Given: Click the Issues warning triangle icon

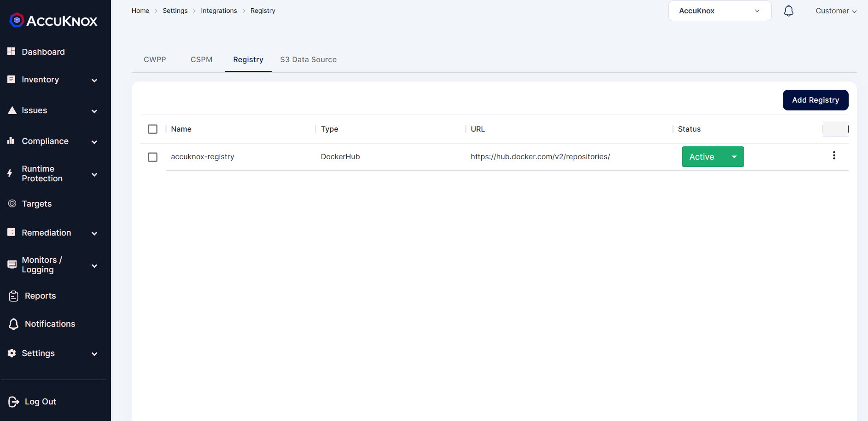Looking at the screenshot, I should [x=12, y=110].
